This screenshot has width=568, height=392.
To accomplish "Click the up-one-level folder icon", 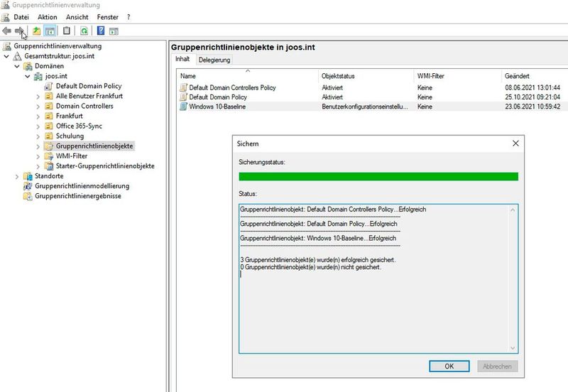I will 37,31.
